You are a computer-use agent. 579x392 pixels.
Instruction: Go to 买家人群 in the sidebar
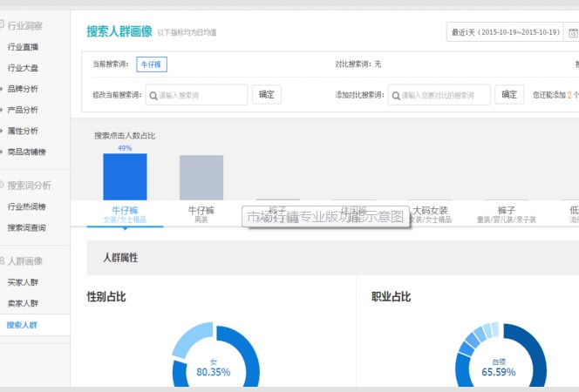click(23, 282)
